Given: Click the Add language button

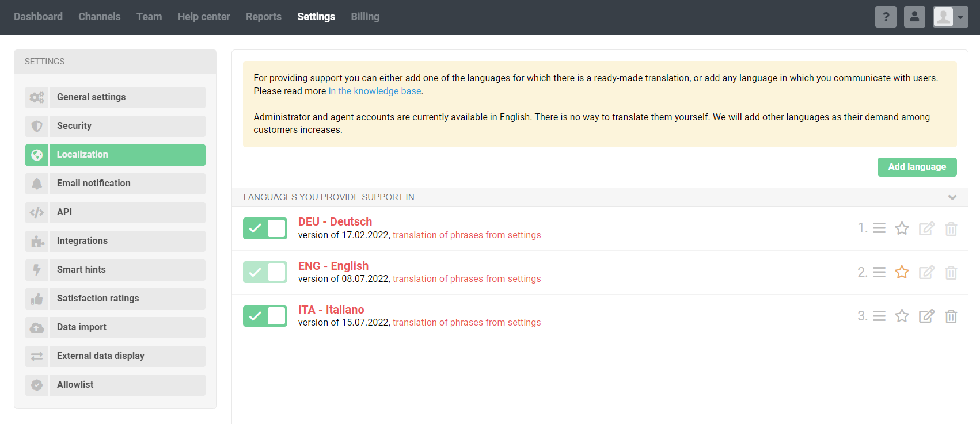Looking at the screenshot, I should (917, 167).
